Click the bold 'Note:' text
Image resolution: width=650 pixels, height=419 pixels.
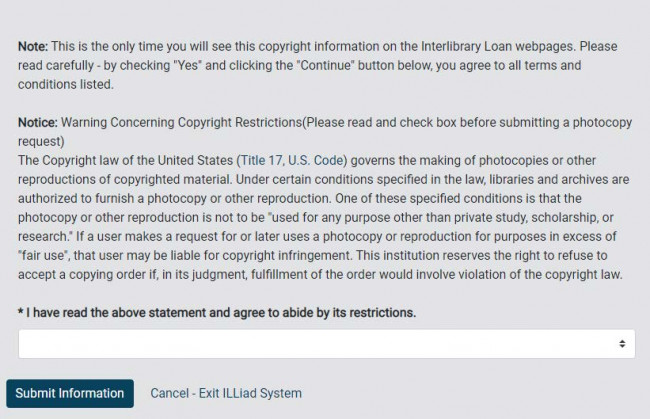[x=33, y=47]
